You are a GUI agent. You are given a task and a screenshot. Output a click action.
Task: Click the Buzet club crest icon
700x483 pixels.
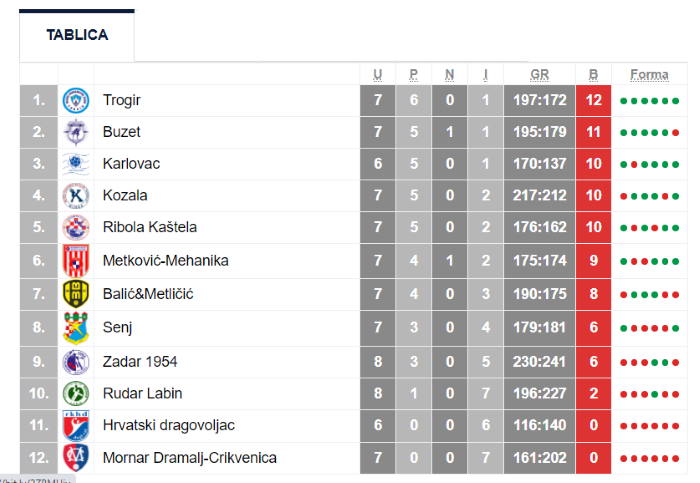[76, 132]
